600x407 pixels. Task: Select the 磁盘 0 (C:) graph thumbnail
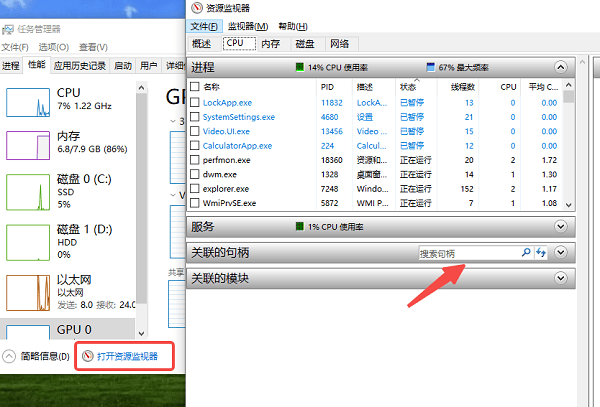28,192
